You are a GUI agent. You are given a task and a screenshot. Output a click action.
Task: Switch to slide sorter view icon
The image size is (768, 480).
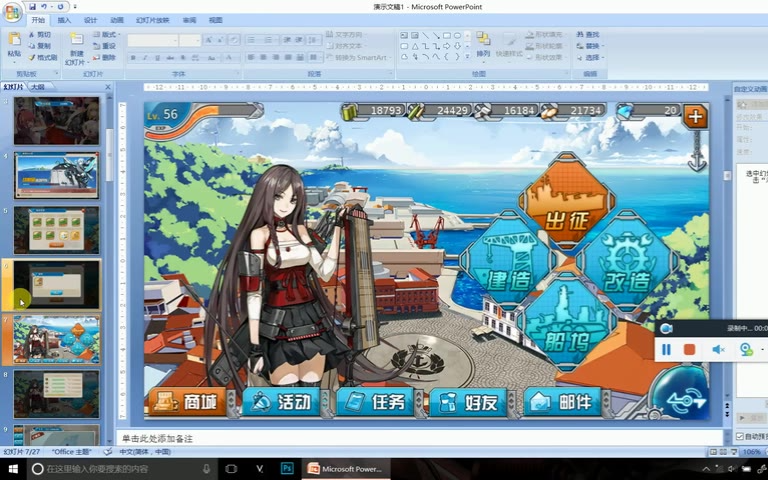[723, 452]
